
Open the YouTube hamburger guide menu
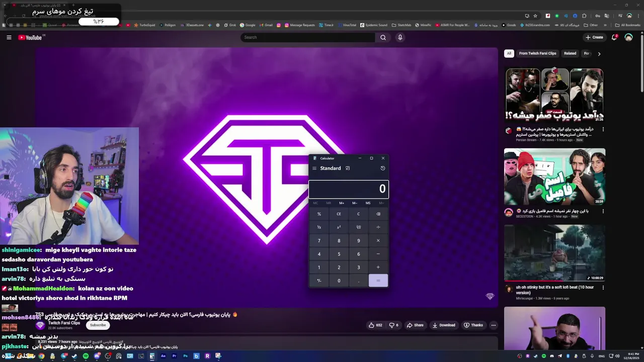[9, 37]
